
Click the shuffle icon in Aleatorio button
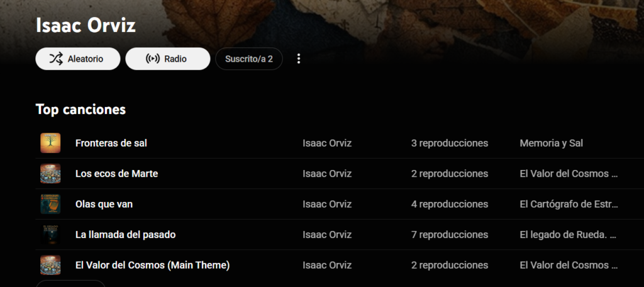56,59
